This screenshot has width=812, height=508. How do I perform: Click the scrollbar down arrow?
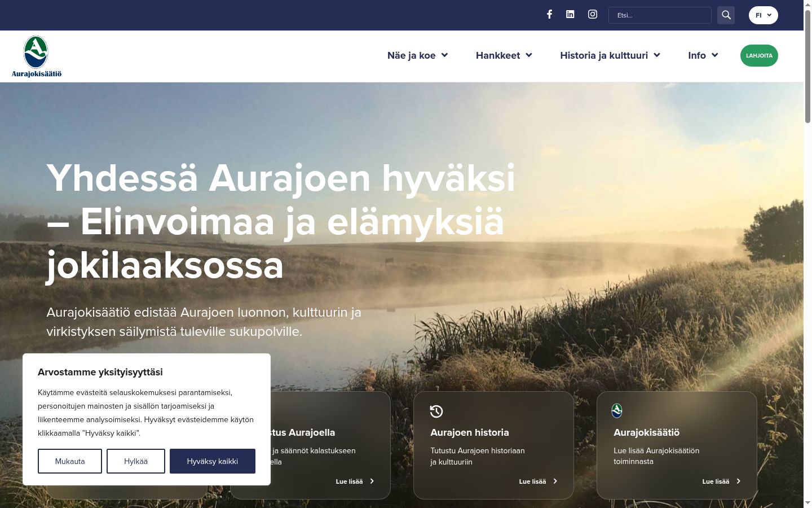coord(807,502)
